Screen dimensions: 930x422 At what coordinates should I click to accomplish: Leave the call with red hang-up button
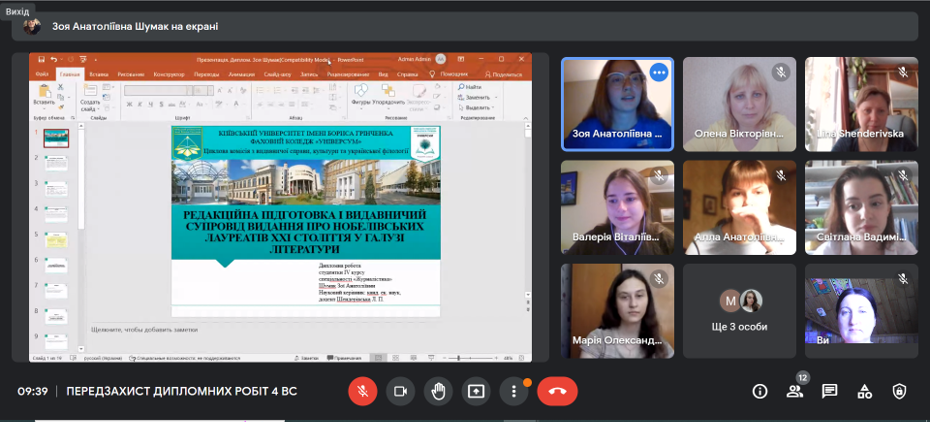click(x=557, y=391)
